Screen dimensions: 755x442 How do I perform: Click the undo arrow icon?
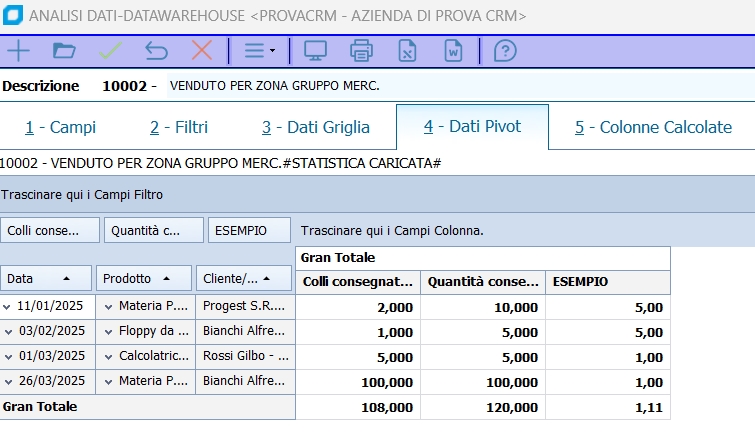pyautogui.click(x=156, y=50)
